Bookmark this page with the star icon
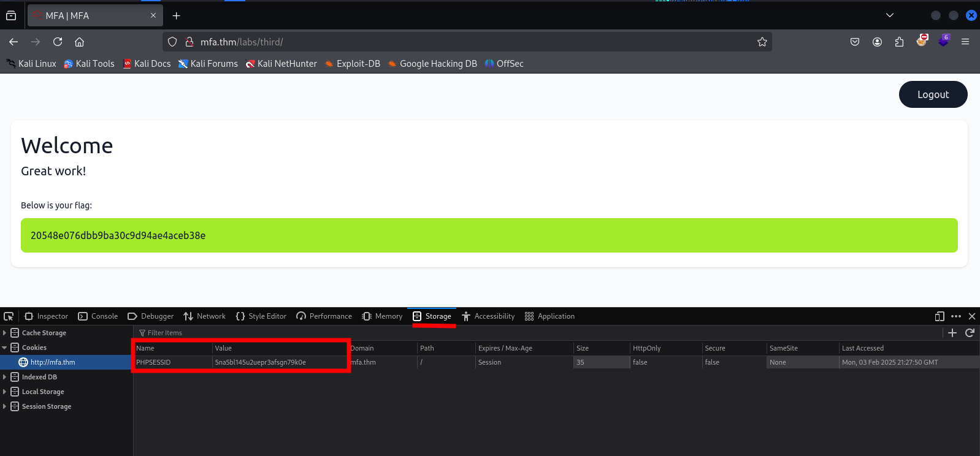 [762, 42]
